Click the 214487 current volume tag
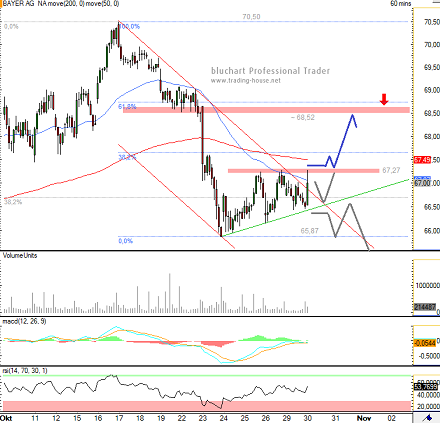 pyautogui.click(x=425, y=307)
